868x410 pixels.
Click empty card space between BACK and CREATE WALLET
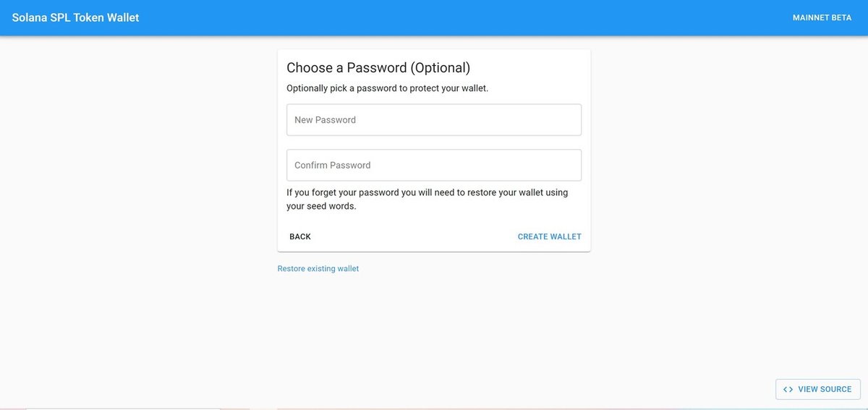pyautogui.click(x=412, y=236)
